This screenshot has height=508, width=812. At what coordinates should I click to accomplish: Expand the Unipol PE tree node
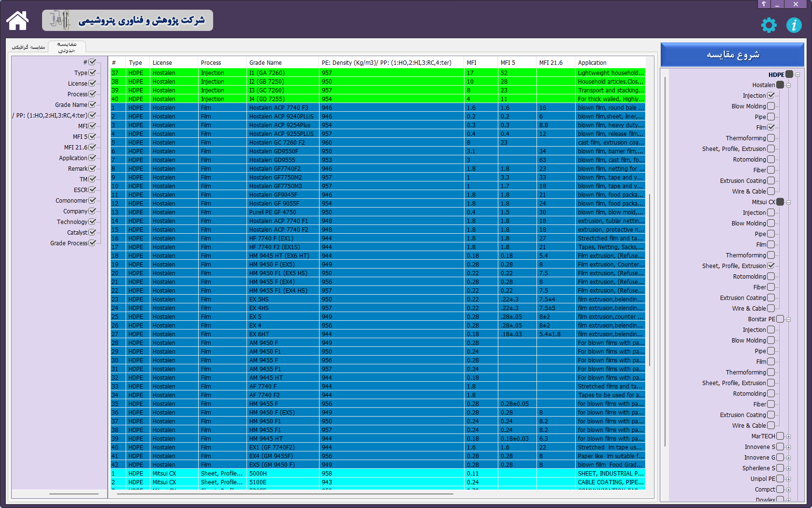788,479
